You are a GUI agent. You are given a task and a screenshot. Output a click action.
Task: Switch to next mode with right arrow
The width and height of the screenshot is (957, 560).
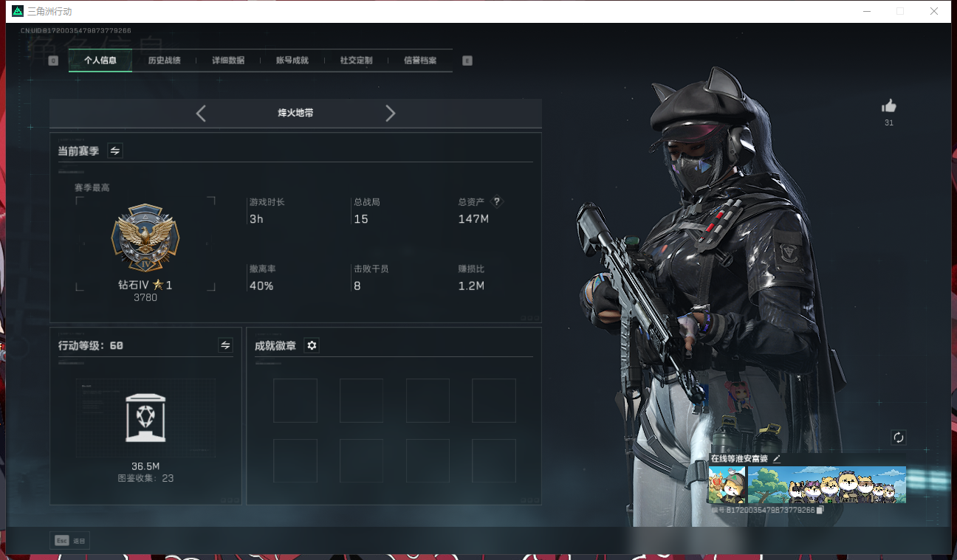pyautogui.click(x=391, y=113)
